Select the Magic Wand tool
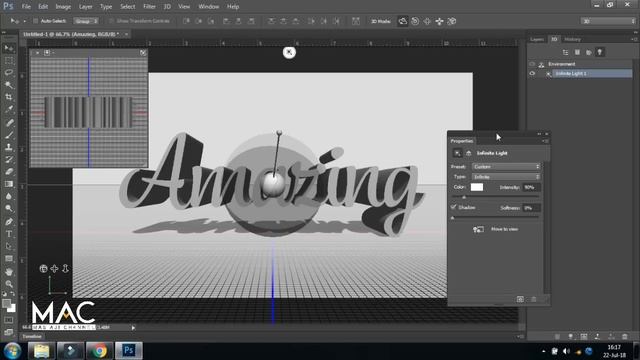 [x=9, y=85]
